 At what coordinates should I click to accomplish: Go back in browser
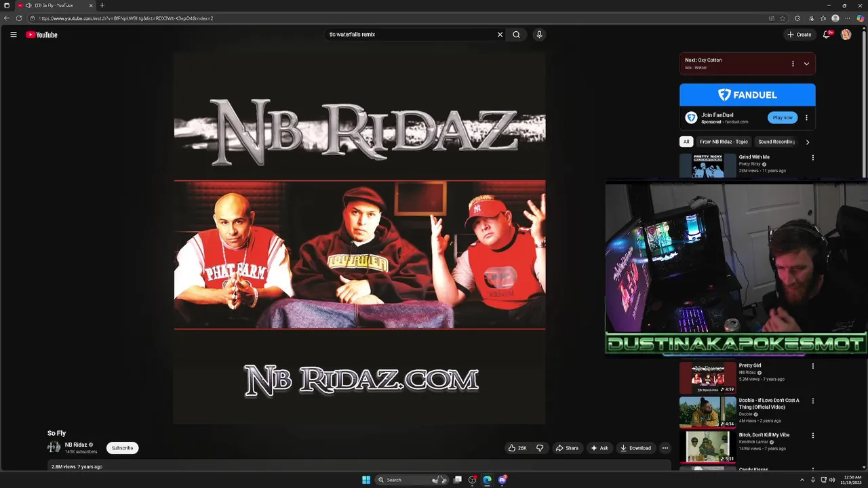click(x=7, y=18)
